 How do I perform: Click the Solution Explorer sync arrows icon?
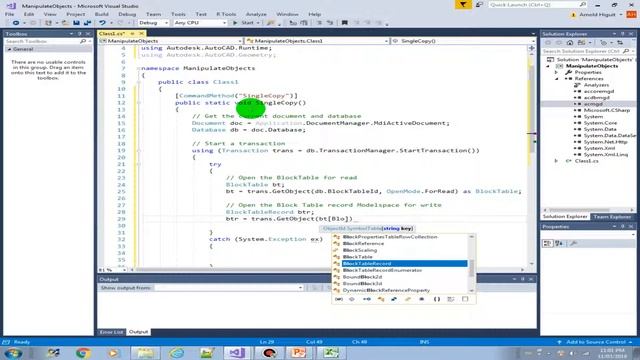tap(620, 42)
